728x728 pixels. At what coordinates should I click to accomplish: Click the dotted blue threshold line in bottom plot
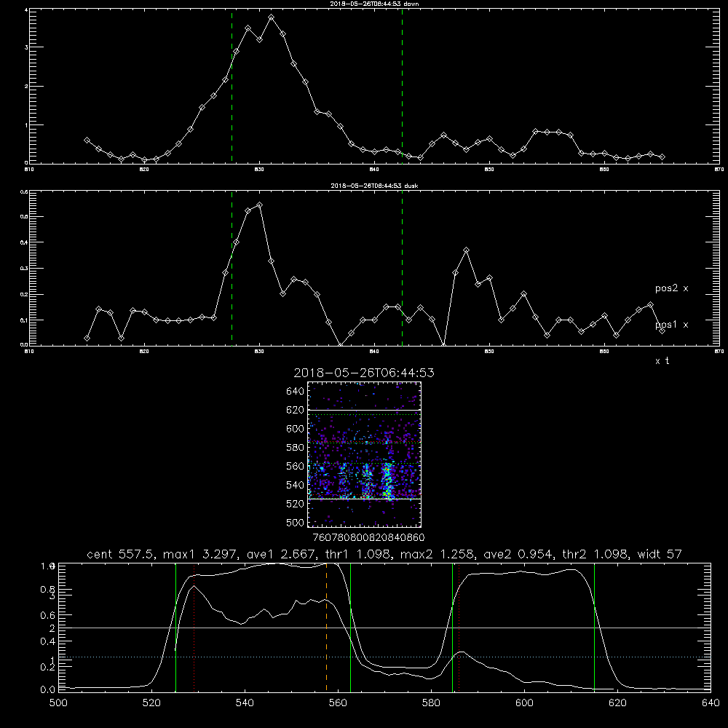384,657
